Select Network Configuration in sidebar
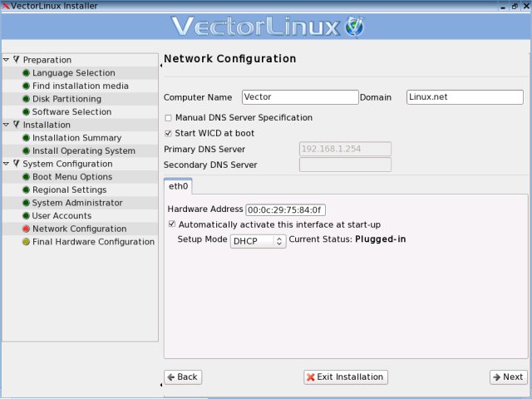This screenshot has width=532, height=399. tap(80, 229)
